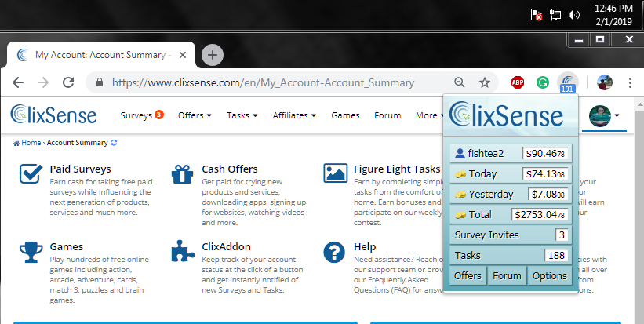644x324 pixels.
Task: Open the Chrome three-dot menu
Action: pyautogui.click(x=630, y=82)
